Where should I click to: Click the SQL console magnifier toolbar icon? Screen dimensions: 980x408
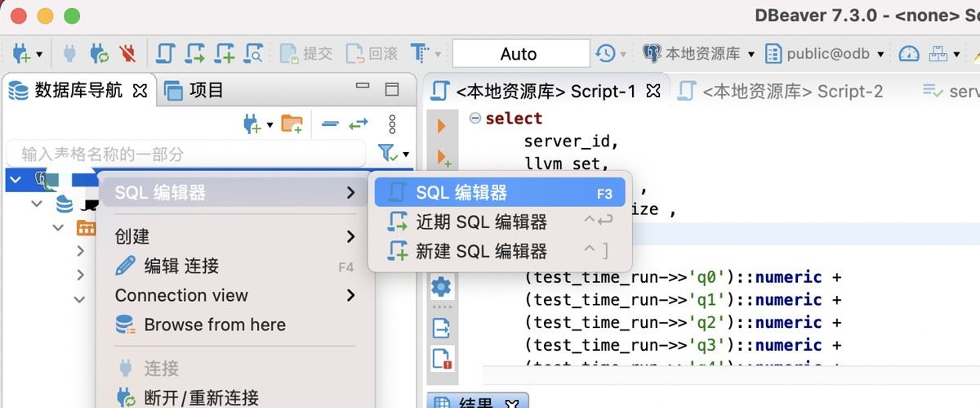[253, 54]
